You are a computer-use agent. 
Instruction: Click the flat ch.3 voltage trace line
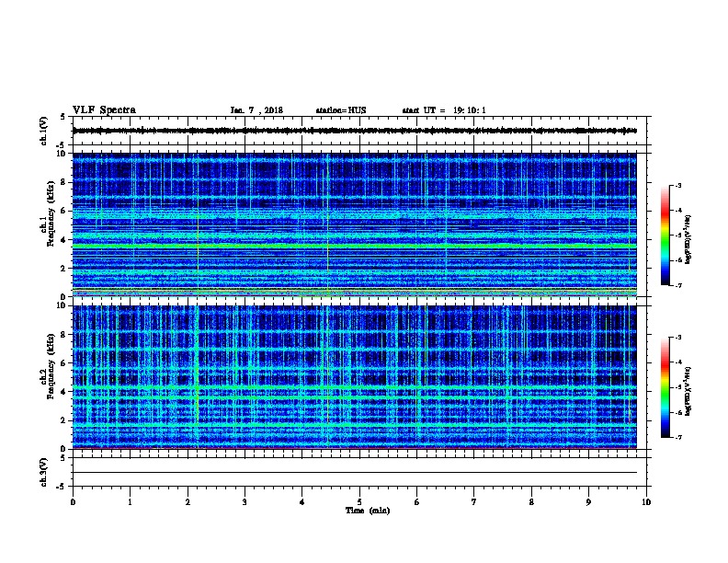tap(354, 473)
